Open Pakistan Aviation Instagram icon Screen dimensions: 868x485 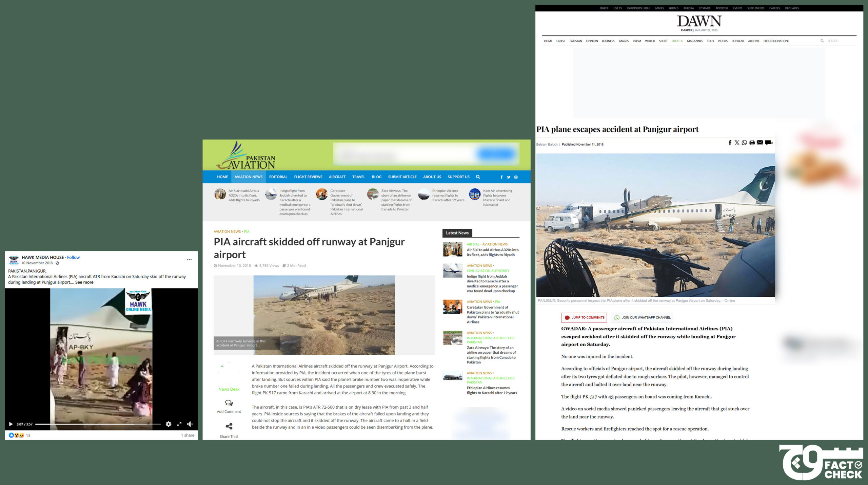tap(516, 177)
